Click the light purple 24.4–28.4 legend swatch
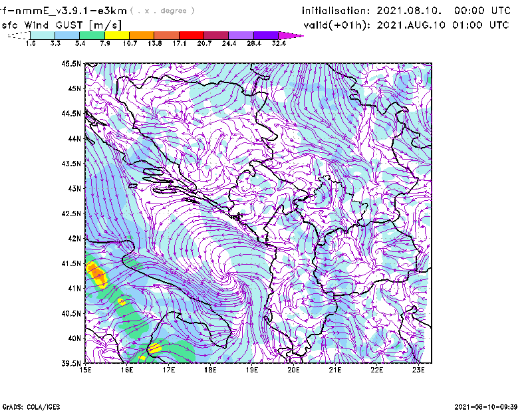The width and height of the screenshot is (532, 411). (x=241, y=35)
